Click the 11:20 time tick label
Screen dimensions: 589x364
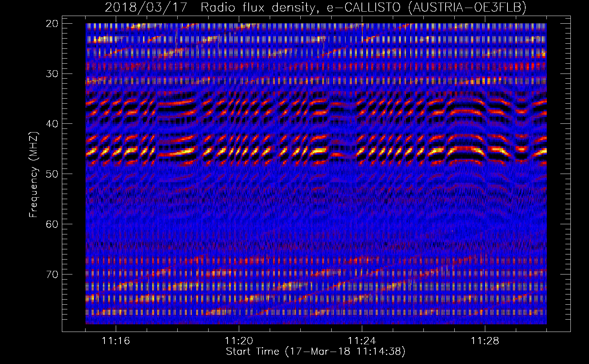pyautogui.click(x=239, y=341)
